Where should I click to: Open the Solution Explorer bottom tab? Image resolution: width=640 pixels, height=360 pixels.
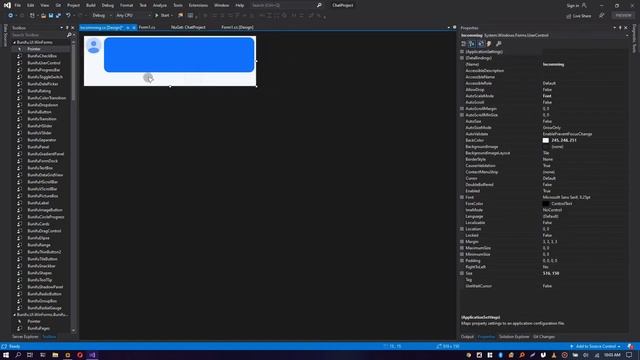click(513, 337)
